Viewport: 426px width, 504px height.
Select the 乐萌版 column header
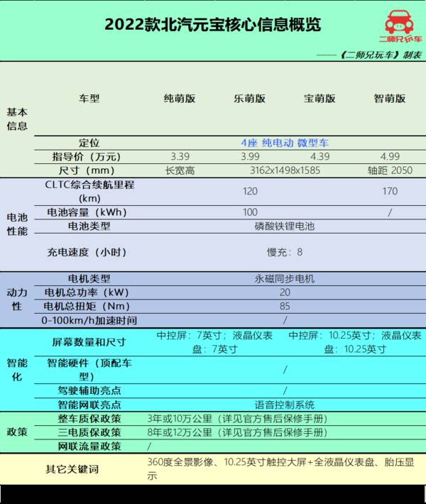point(249,99)
